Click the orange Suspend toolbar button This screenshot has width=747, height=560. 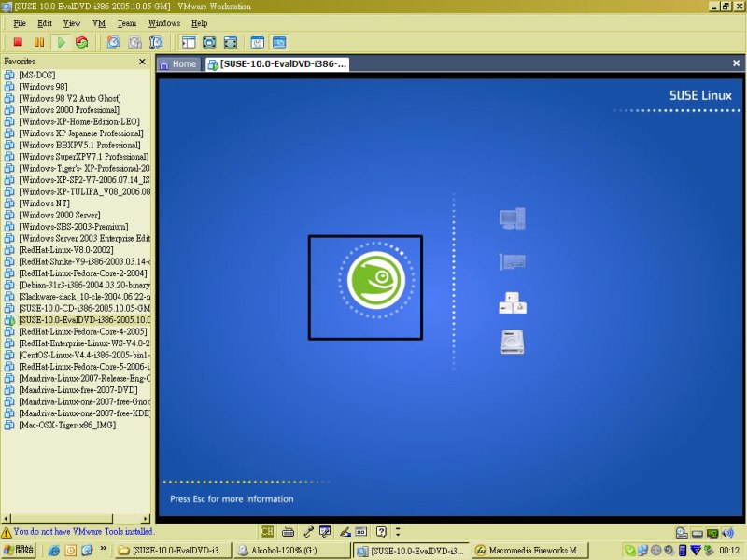tap(39, 42)
